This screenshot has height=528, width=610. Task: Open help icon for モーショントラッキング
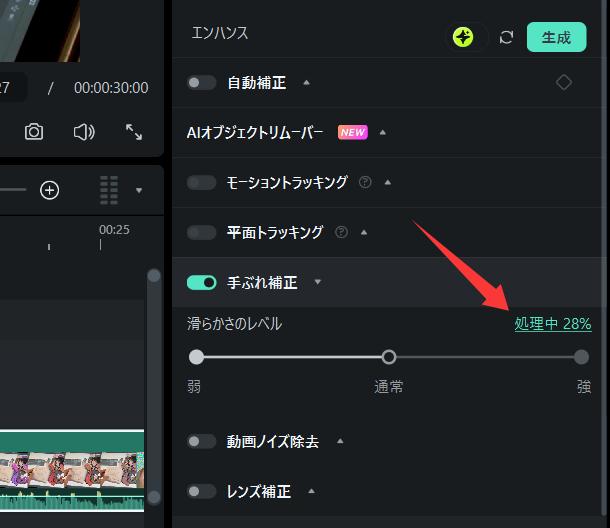pos(365,182)
